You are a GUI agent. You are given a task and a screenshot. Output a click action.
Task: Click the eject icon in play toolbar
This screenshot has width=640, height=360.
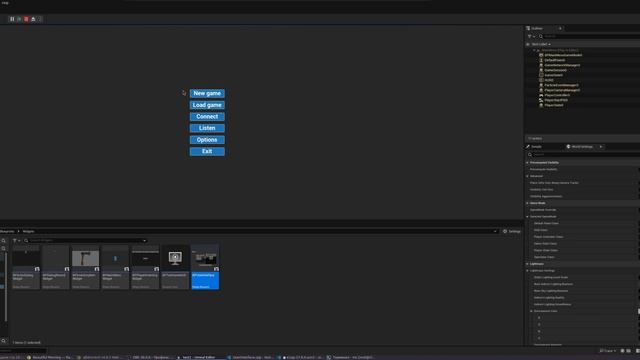point(33,19)
